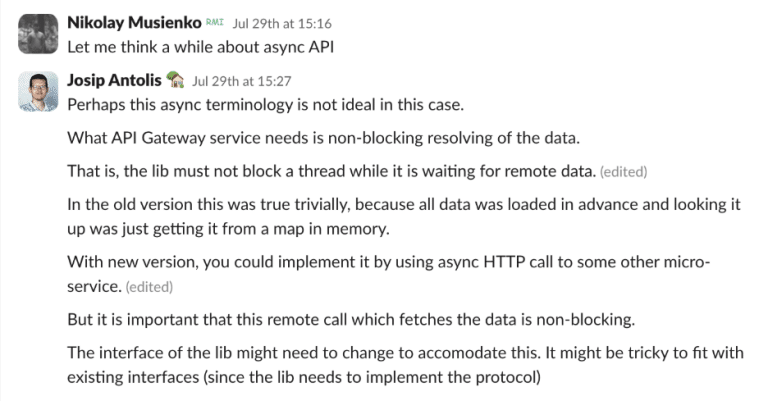
Task: Click the line starting 'existing interfaces (since'
Action: 303,378
